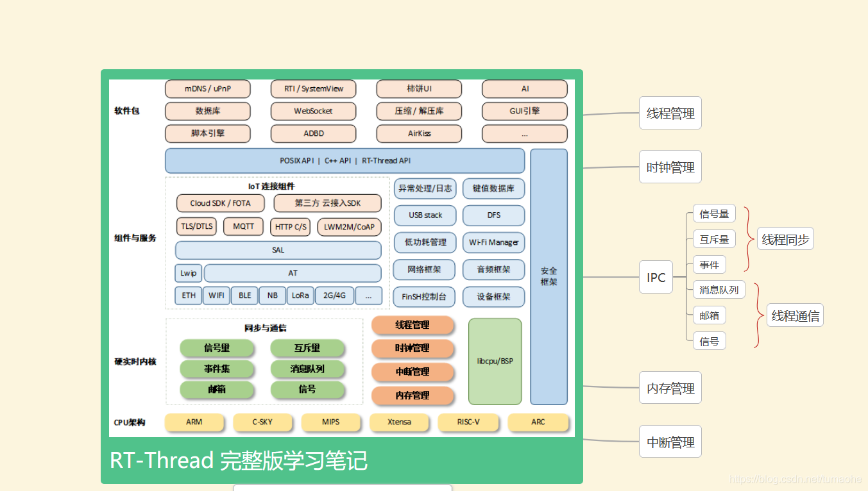Select the 线程管理 mind map node
Image resolution: width=868 pixels, height=491 pixels.
[670, 113]
